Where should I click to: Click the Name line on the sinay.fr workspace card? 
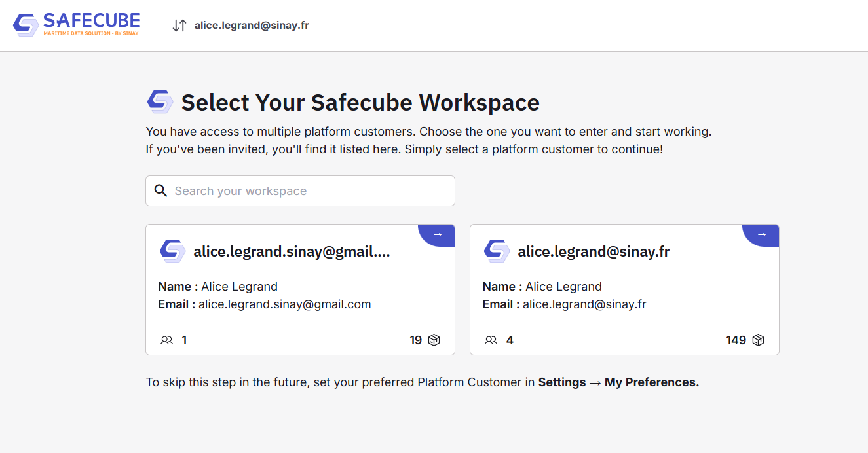tap(542, 287)
